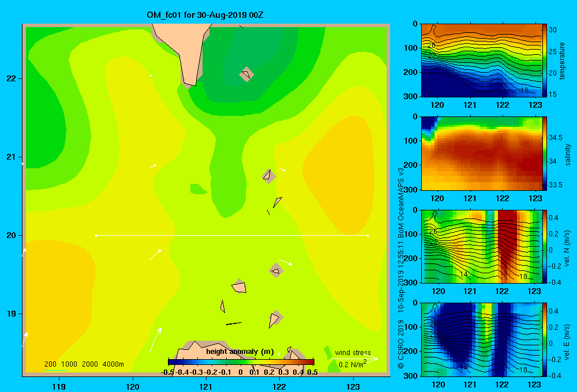
Task: Click the "100" depth label on temperature plot
Action: (x=412, y=48)
